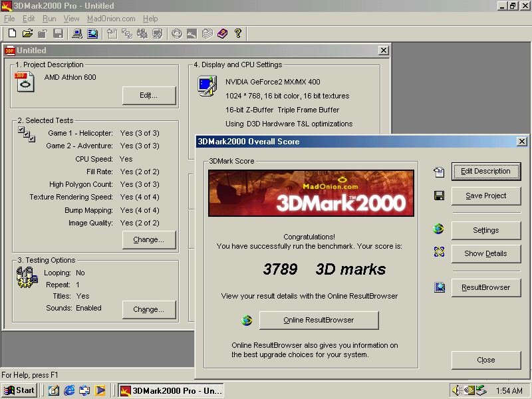The width and height of the screenshot is (532, 399).
Task: Open the File menu
Action: tap(9, 19)
